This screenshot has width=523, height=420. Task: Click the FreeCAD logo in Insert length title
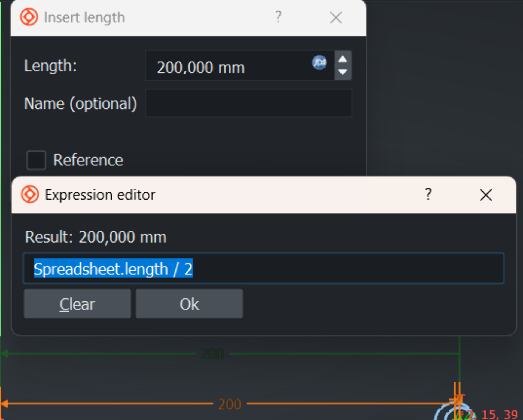pos(29,17)
